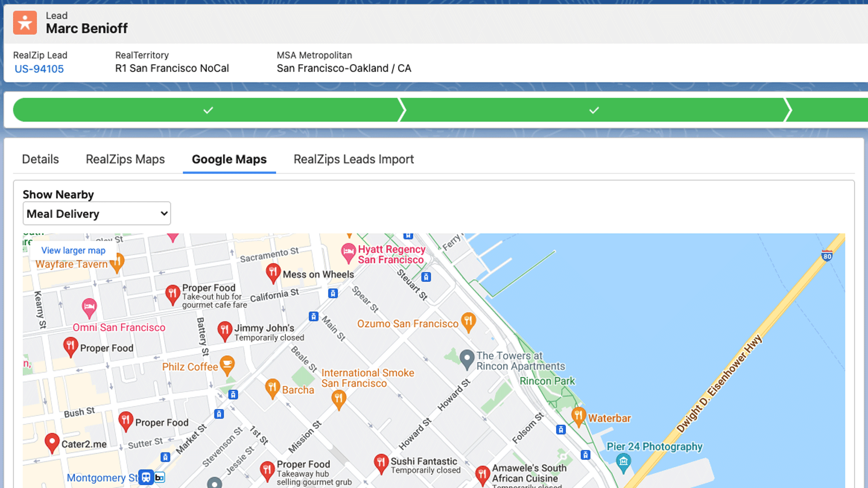Screen dimensions: 868x488
Task: Click the second completed path stage checkmark
Action: point(594,110)
